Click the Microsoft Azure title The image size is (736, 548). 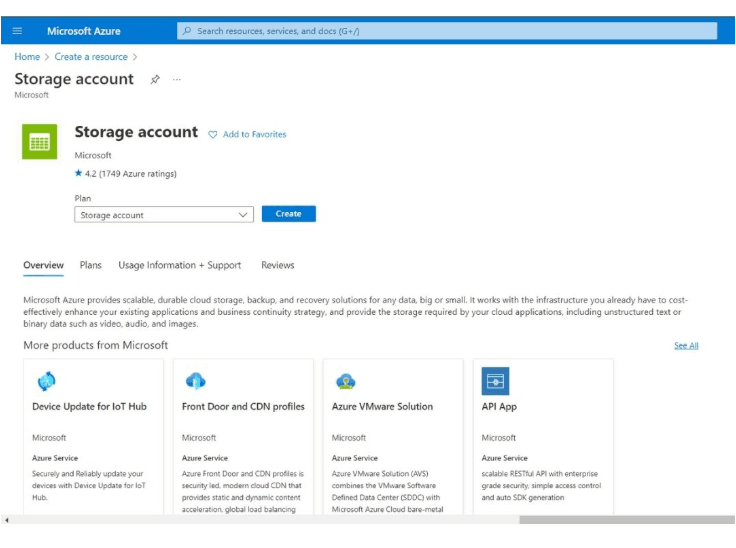click(84, 31)
